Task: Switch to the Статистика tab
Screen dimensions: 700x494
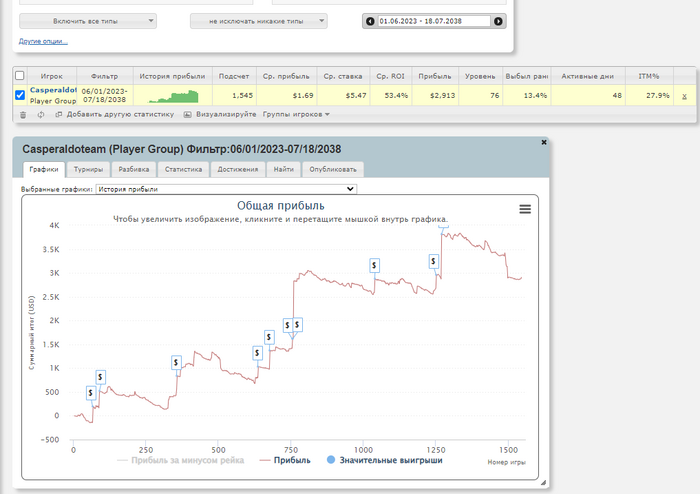Action: [x=183, y=169]
